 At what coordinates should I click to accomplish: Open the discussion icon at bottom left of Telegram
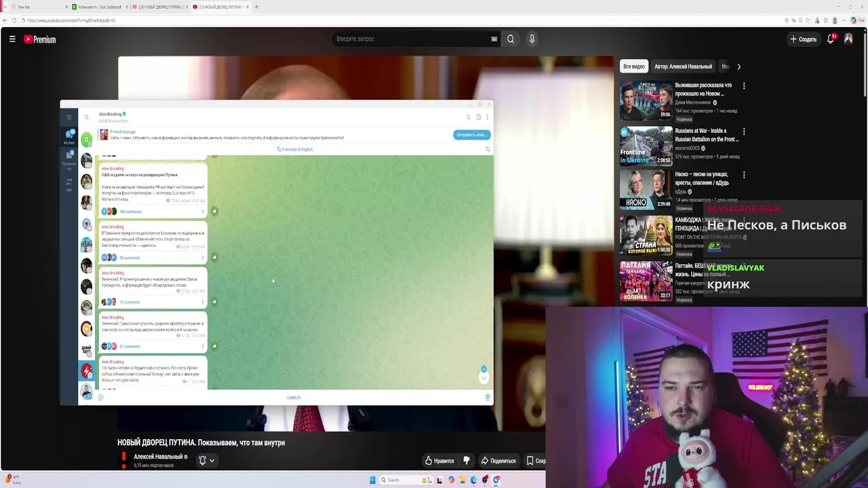click(x=100, y=398)
